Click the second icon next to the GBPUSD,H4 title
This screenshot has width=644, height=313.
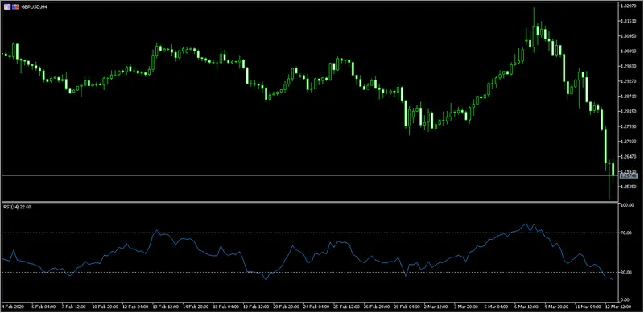point(15,7)
